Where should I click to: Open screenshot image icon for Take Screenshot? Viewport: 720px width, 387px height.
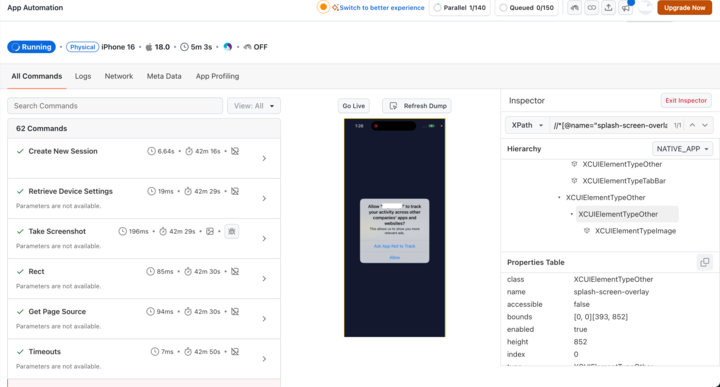click(210, 231)
